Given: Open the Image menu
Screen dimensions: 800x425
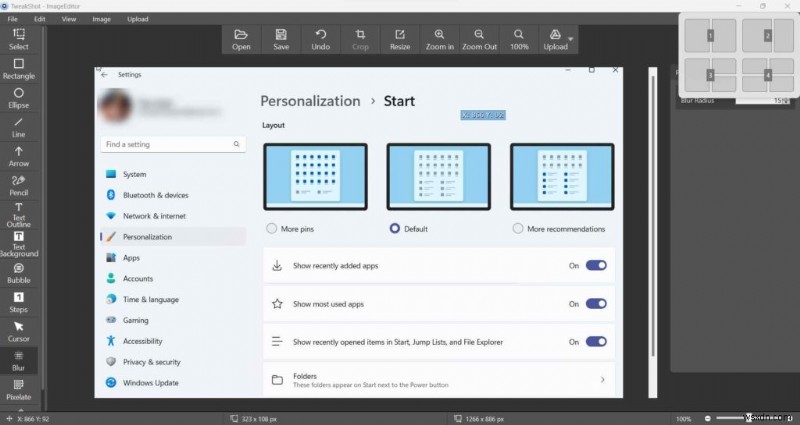Looking at the screenshot, I should click(x=102, y=19).
